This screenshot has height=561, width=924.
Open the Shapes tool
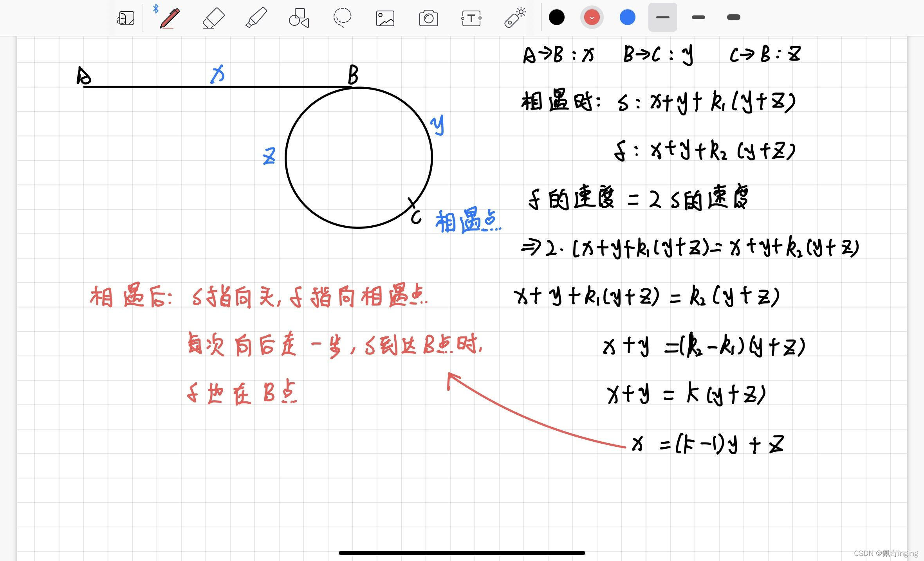(x=299, y=18)
